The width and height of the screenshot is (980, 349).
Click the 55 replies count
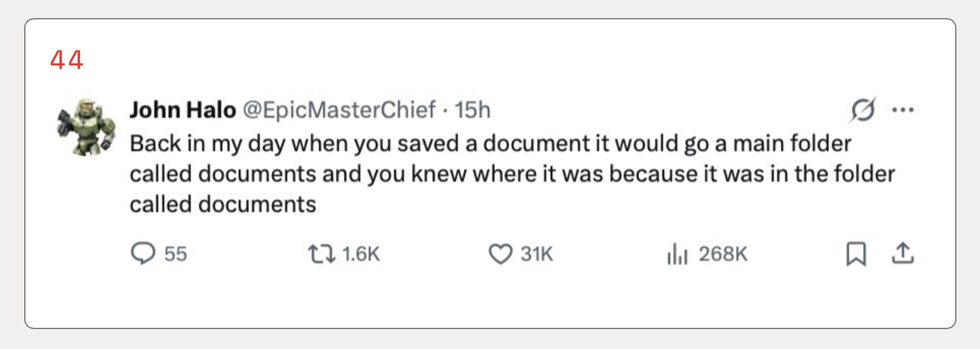176,254
